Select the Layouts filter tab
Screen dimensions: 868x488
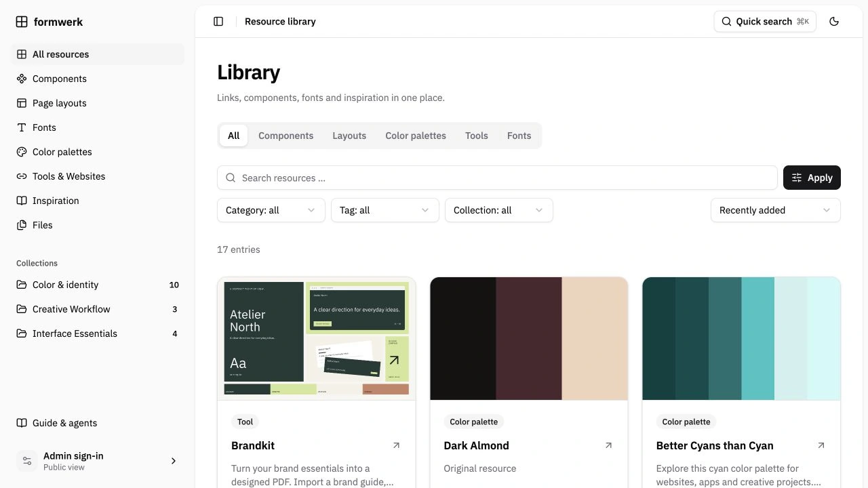coord(349,136)
